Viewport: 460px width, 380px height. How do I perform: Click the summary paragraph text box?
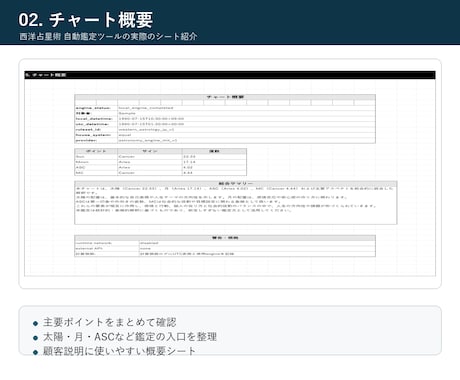(236, 205)
